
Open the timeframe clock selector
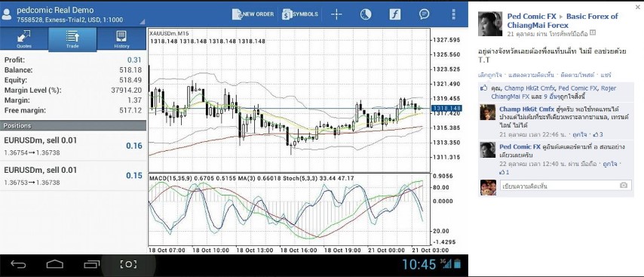366,14
